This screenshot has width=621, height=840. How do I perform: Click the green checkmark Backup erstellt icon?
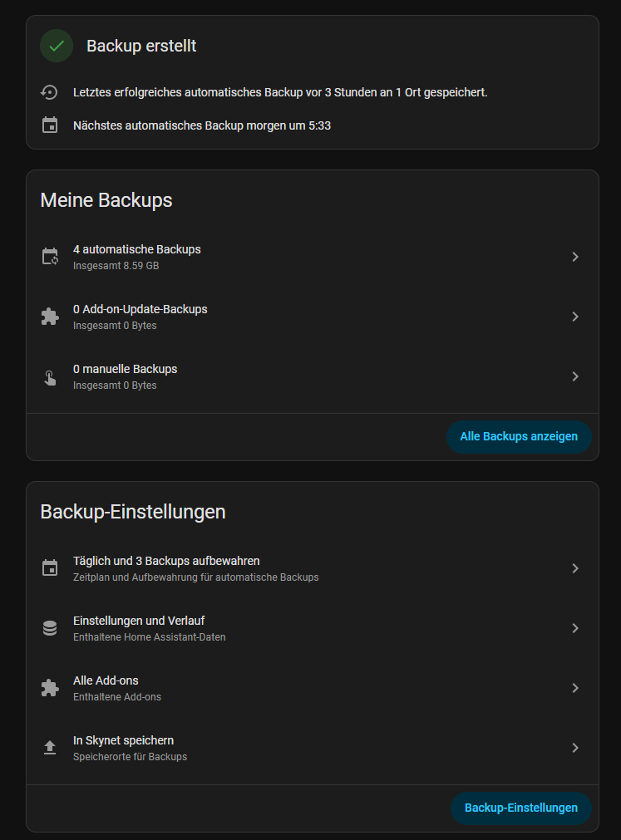(x=57, y=46)
